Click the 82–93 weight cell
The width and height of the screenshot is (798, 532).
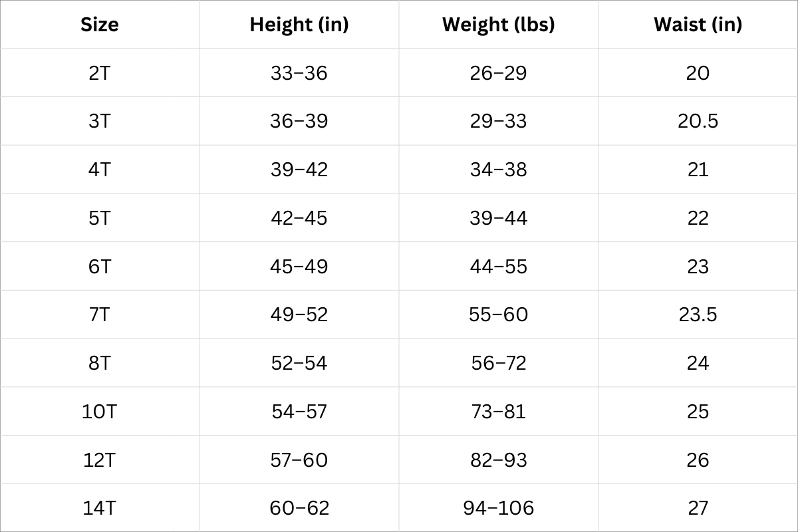pos(499,460)
